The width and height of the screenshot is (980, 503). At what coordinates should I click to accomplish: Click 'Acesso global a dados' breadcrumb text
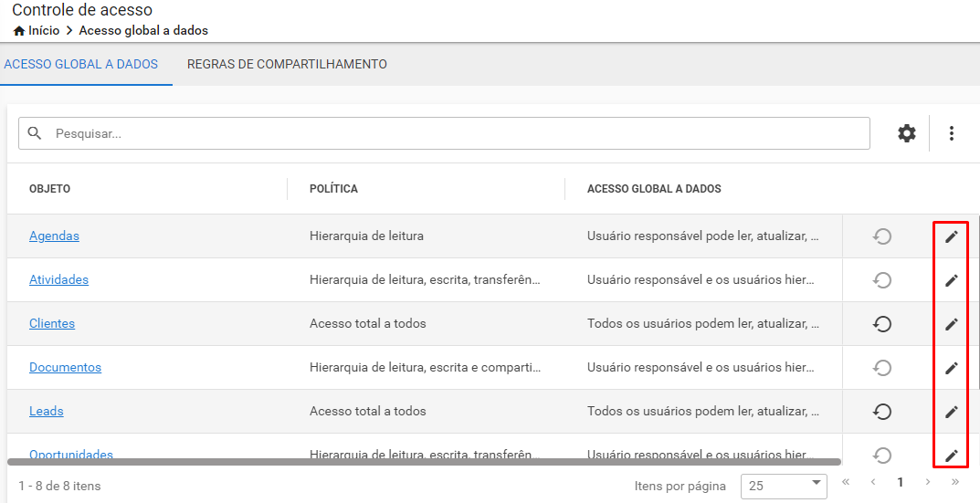pos(143,31)
